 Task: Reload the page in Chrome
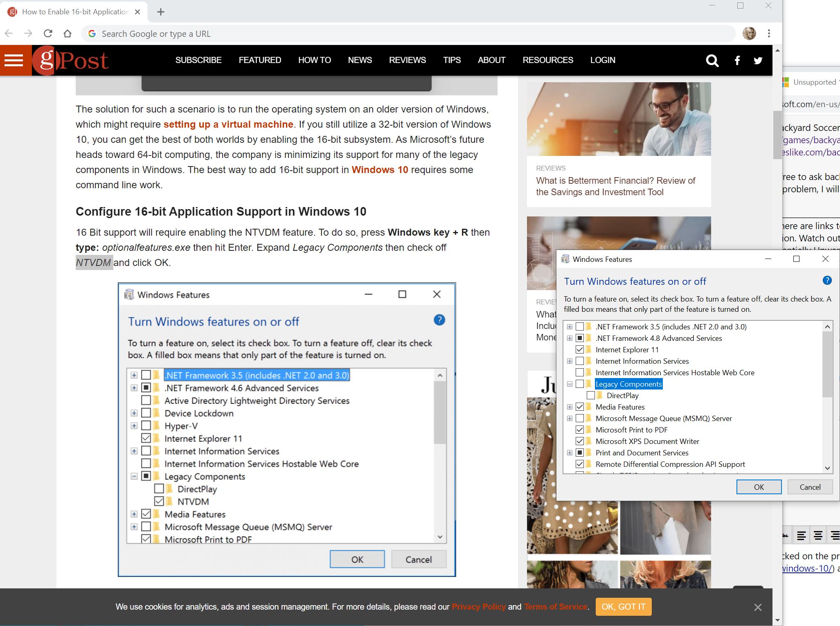(48, 34)
